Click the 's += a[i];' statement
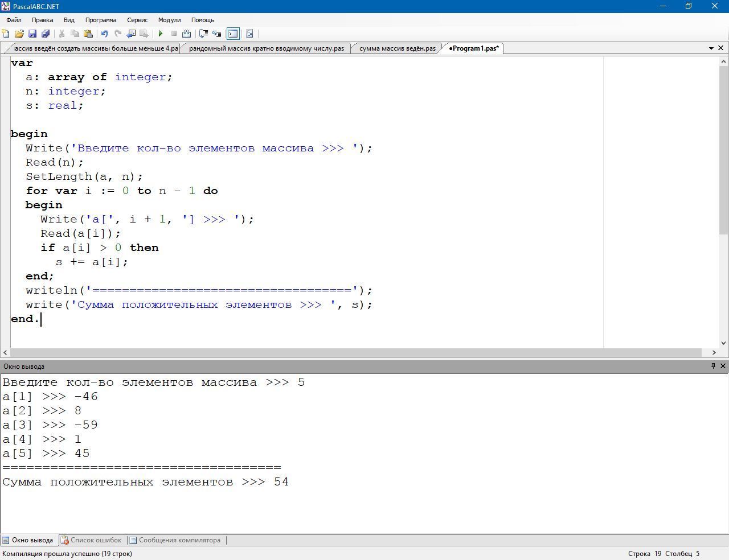Image resolution: width=729 pixels, height=560 pixels. click(92, 262)
